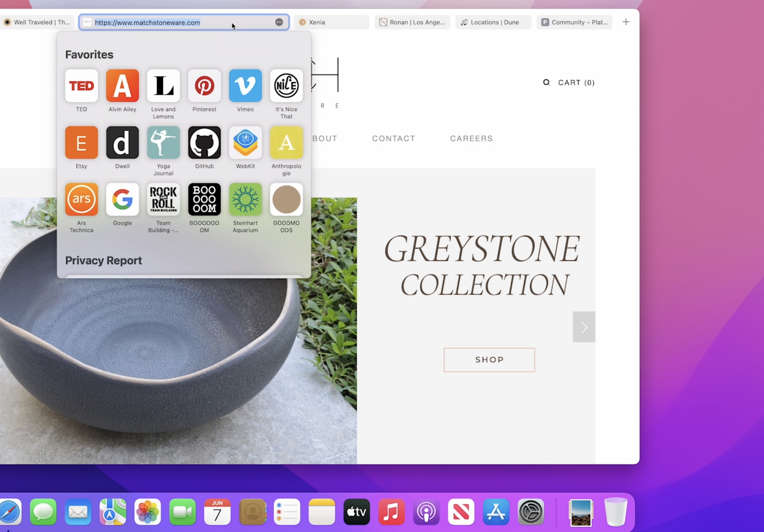This screenshot has width=764, height=532.
Task: Open the Steinhart Aquarium favorite
Action: pyautogui.click(x=245, y=199)
